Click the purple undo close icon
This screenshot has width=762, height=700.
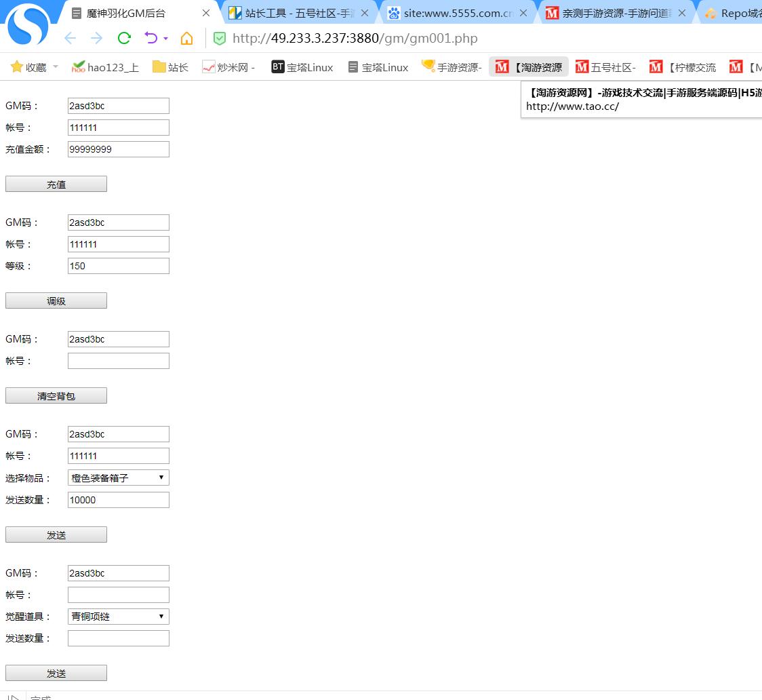coord(151,38)
